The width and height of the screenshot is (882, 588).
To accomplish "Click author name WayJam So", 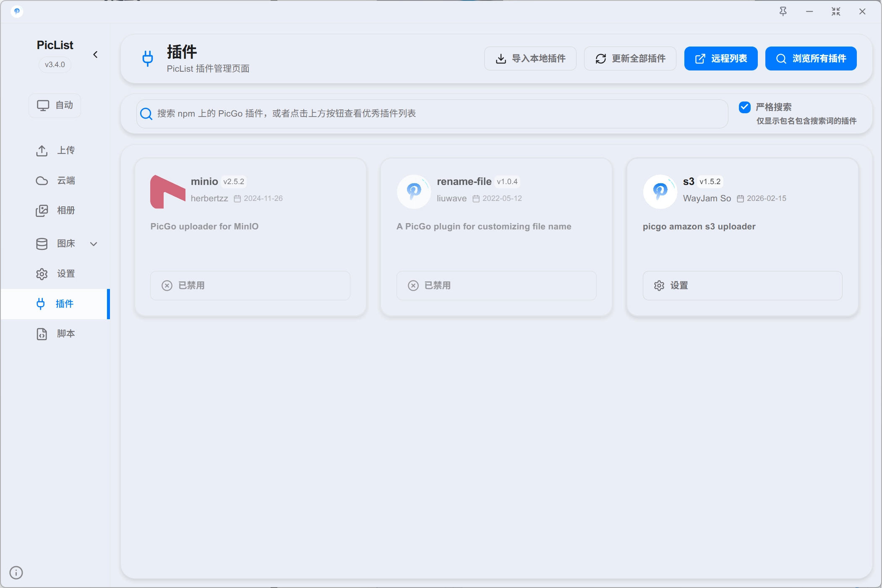I will [x=707, y=198].
